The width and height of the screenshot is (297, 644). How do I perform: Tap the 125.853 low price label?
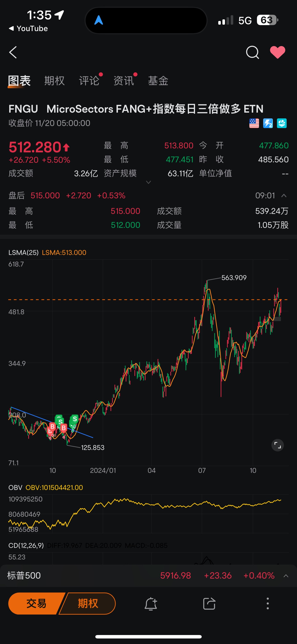pos(93,448)
